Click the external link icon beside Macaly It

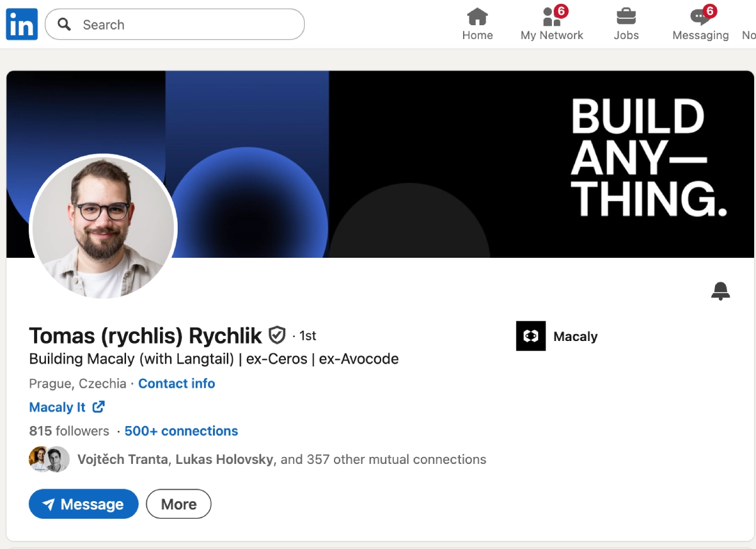click(x=98, y=407)
